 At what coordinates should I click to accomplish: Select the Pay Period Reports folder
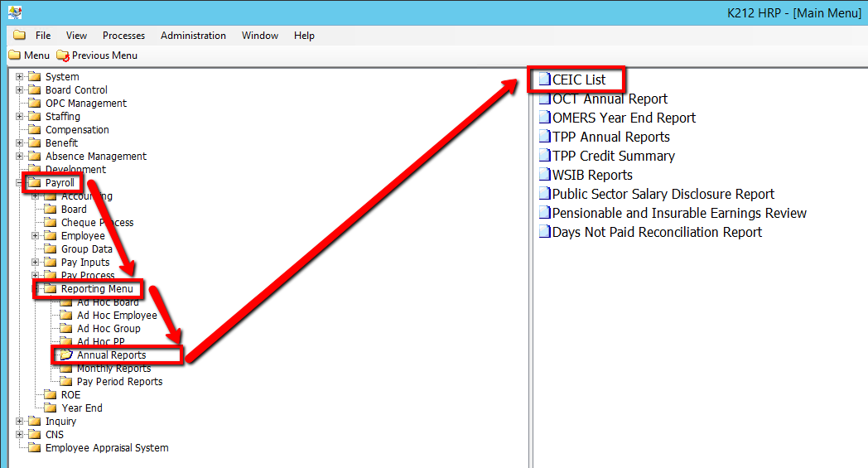pyautogui.click(x=119, y=382)
